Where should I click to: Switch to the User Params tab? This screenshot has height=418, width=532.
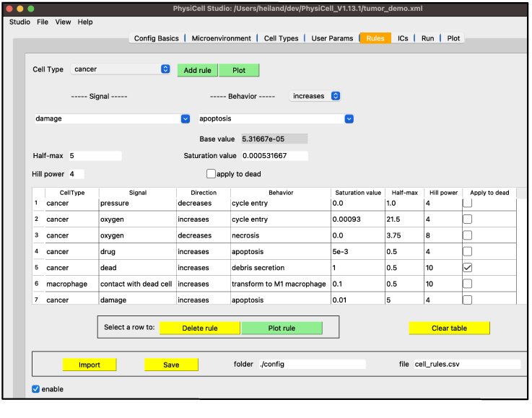pyautogui.click(x=332, y=38)
